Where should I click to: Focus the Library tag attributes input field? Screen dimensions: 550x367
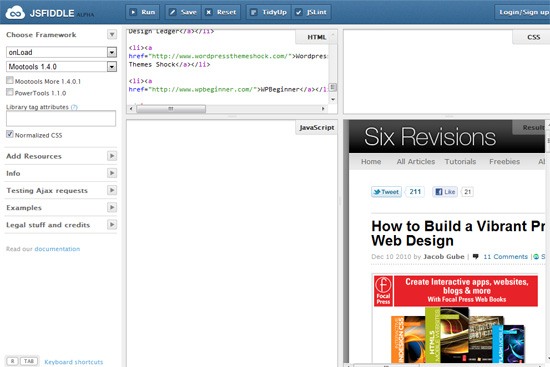pos(61,119)
